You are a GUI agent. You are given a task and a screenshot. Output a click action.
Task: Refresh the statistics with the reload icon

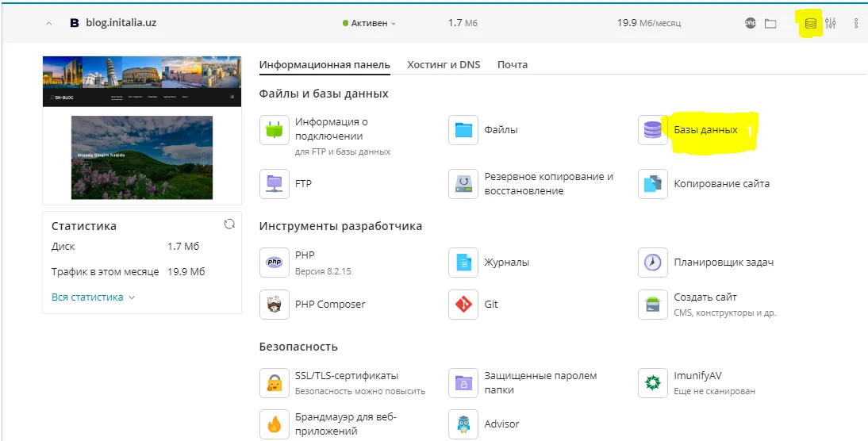(229, 224)
